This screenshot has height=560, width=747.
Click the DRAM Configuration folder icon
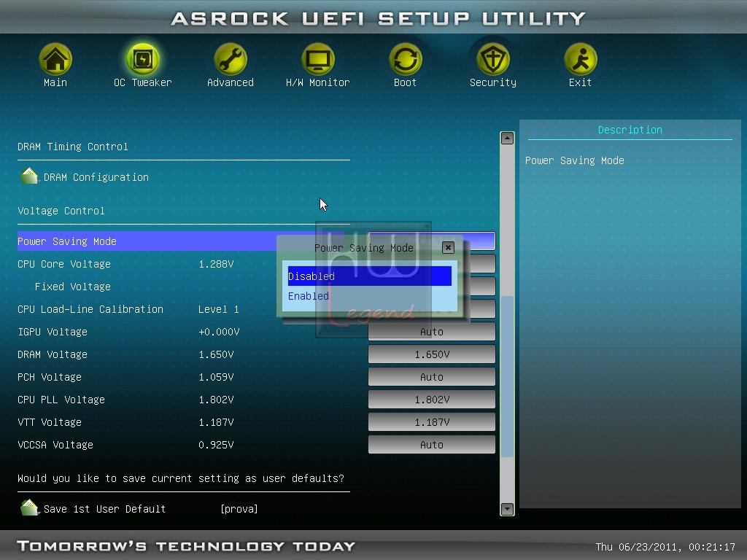click(x=29, y=176)
